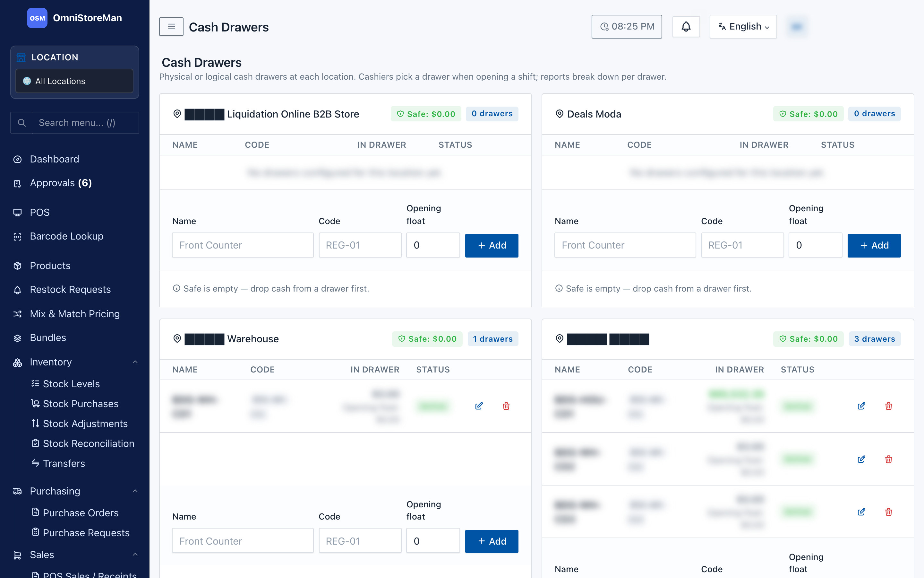Open the All Locations selector

(x=74, y=81)
